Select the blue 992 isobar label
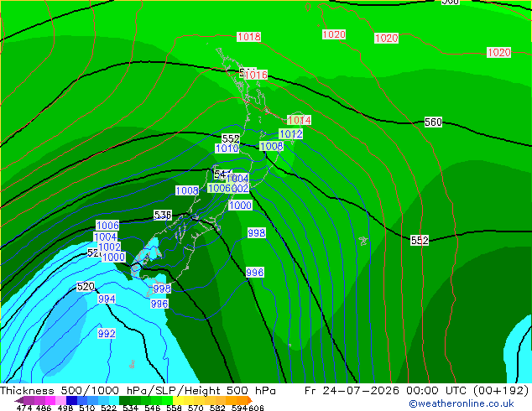This screenshot has width=532, height=411. pos(107,333)
